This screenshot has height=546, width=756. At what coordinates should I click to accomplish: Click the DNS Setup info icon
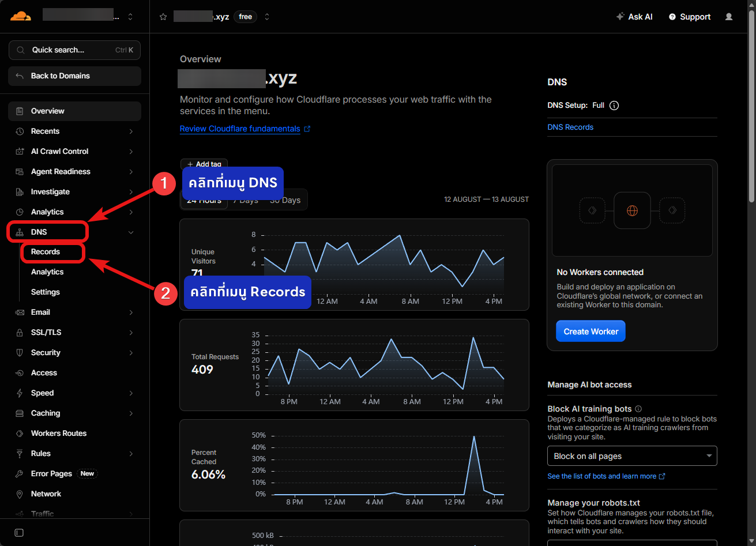[x=614, y=106]
